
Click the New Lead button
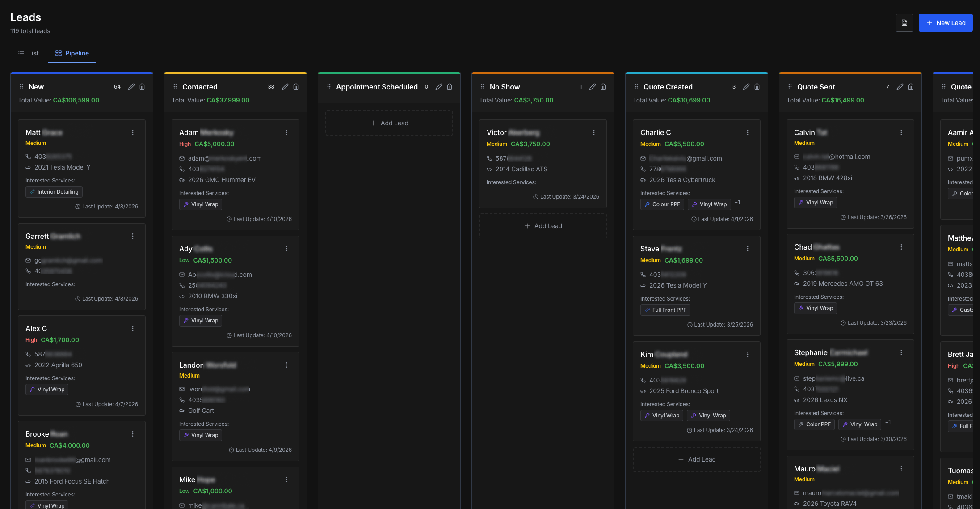[945, 23]
